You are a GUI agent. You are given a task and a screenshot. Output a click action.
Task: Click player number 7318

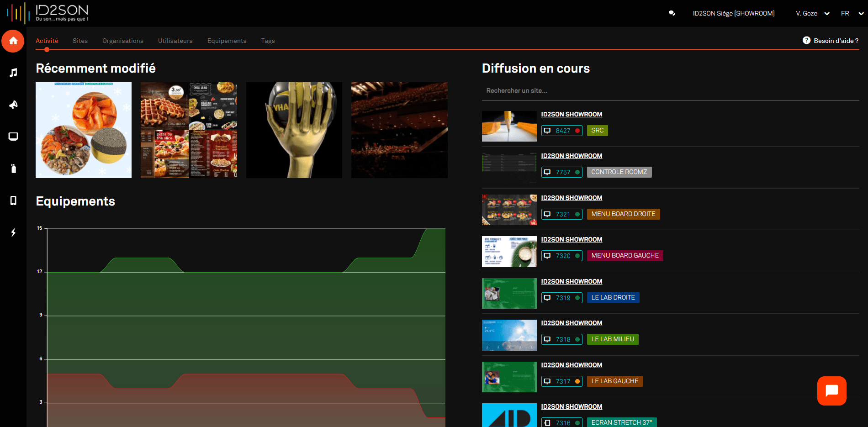[563, 339]
